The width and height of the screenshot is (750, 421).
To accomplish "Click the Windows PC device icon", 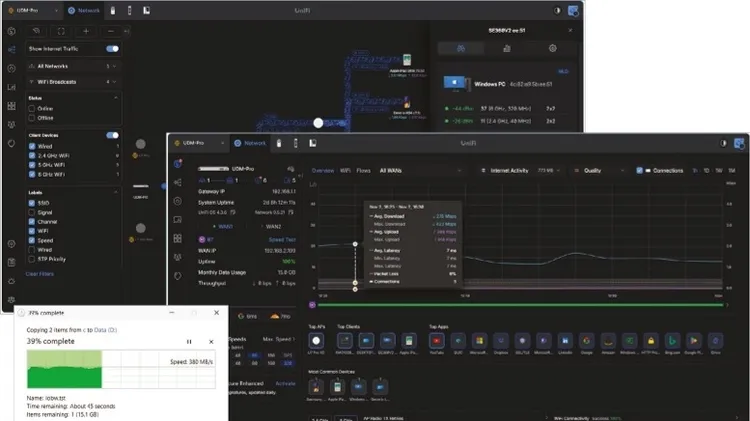I will pyautogui.click(x=455, y=85).
